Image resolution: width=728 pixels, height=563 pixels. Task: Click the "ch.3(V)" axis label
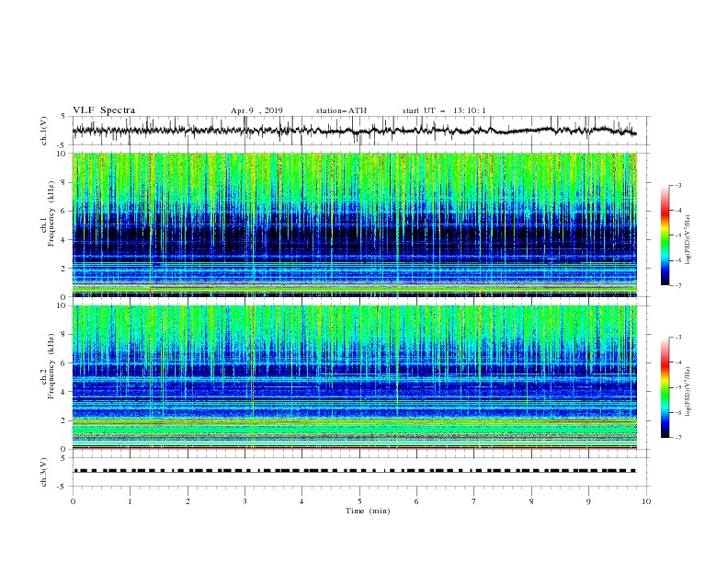point(44,472)
